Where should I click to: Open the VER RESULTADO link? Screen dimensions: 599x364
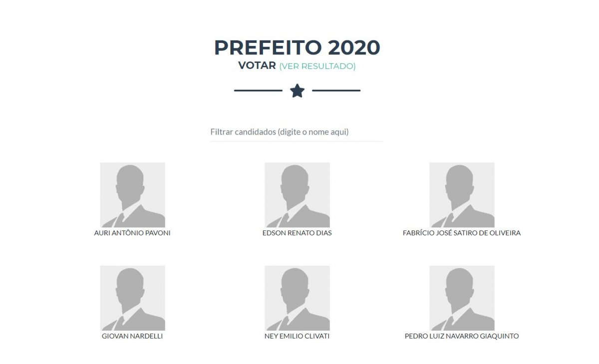click(317, 66)
